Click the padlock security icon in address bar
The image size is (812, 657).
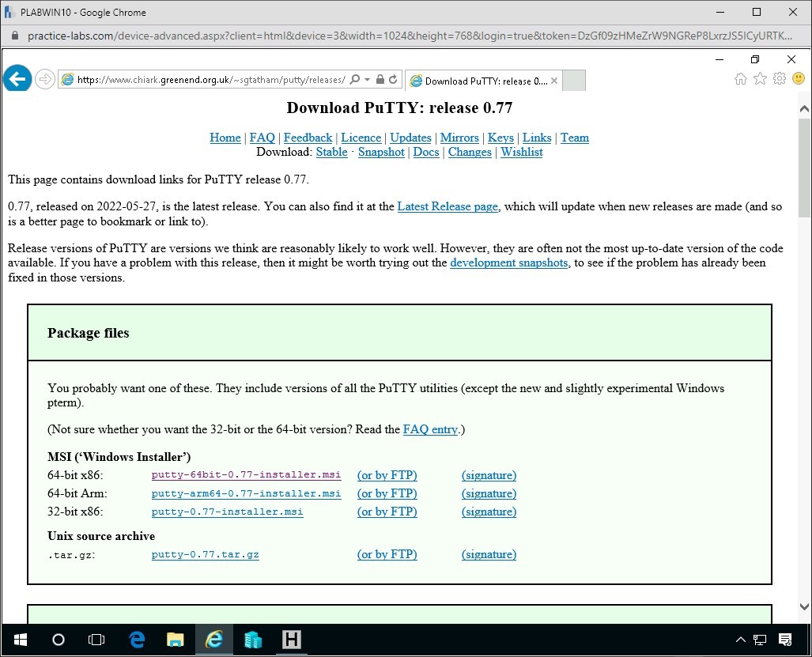(x=381, y=79)
